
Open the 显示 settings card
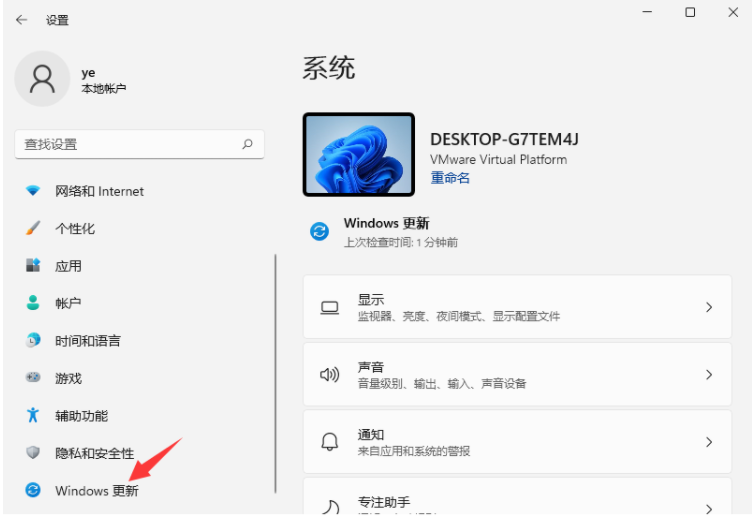[x=517, y=307]
